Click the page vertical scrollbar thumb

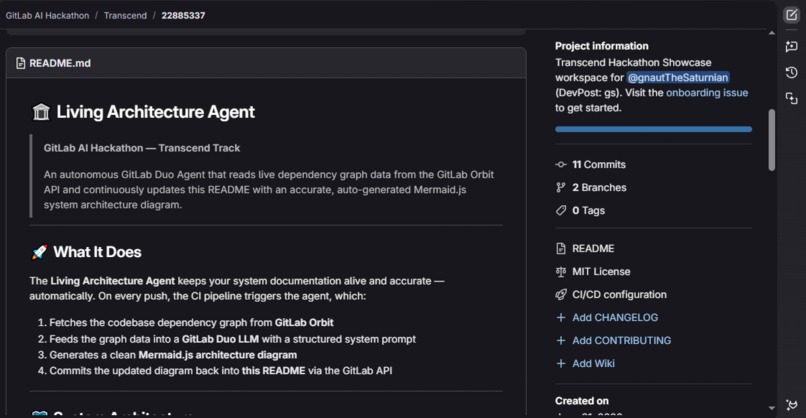click(x=772, y=139)
